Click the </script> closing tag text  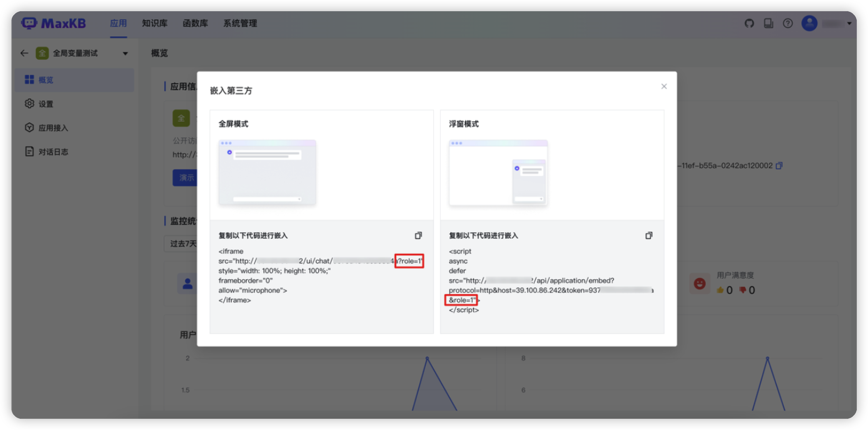pos(464,310)
